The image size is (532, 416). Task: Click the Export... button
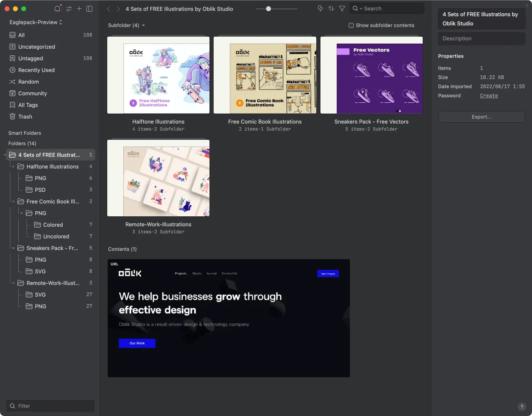(481, 117)
